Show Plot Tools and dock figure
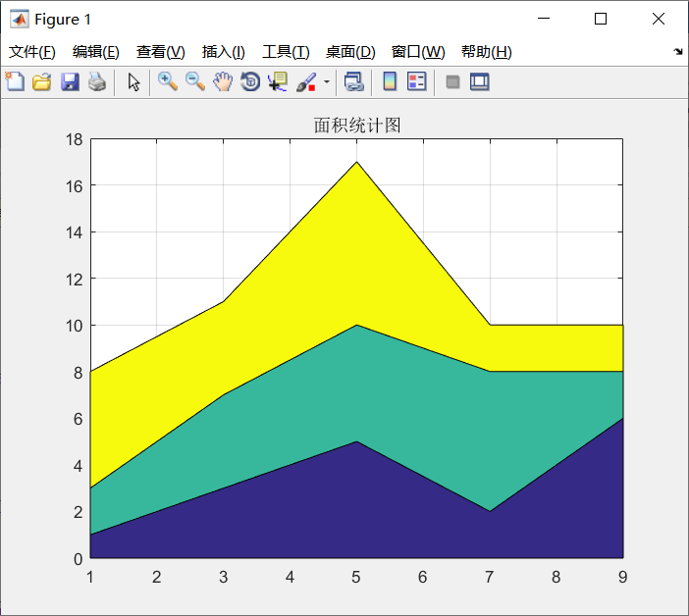This screenshot has width=689, height=616. pyautogui.click(x=479, y=82)
